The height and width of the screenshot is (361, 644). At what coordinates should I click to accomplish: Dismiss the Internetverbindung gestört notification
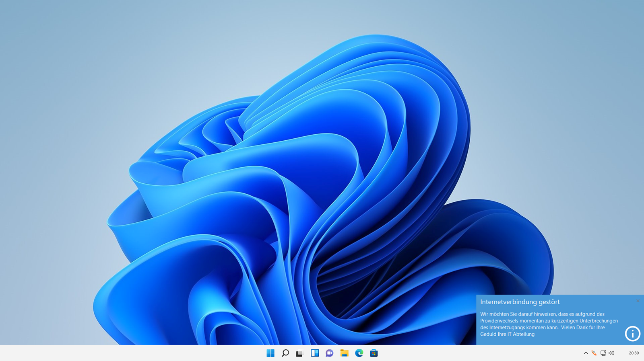click(638, 301)
